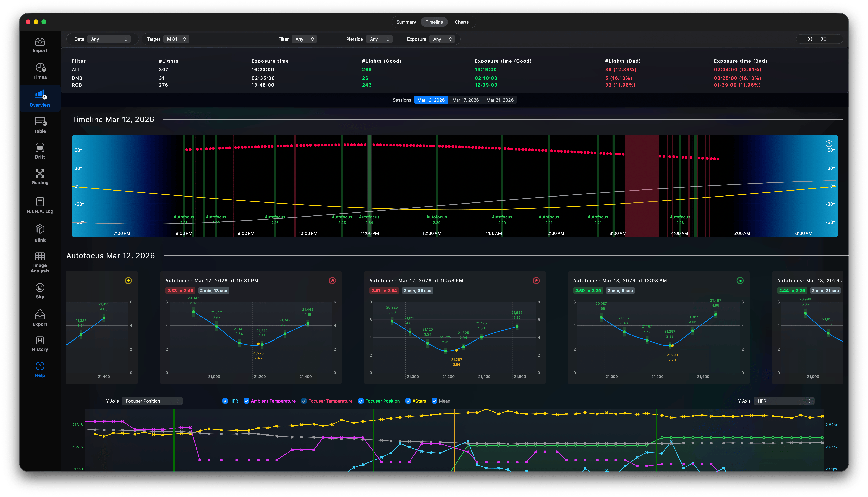Screen dimensions: 868x497
Task: Open the Focuser Position Y Axis dropdown
Action: (152, 401)
